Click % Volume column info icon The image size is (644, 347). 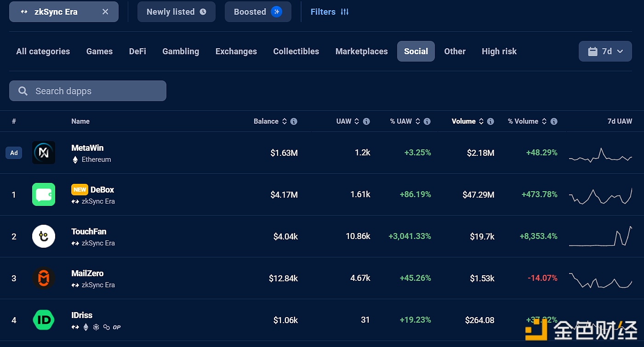[554, 121]
